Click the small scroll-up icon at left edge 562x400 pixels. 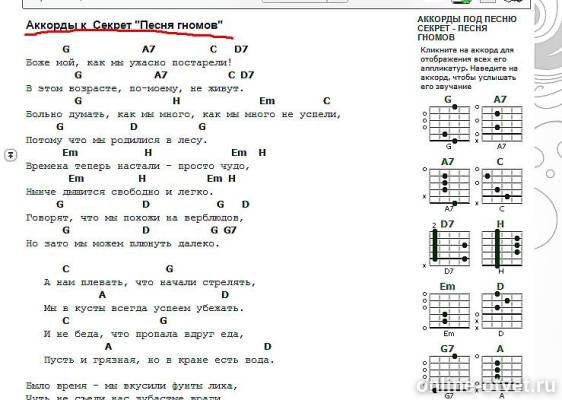tap(10, 155)
